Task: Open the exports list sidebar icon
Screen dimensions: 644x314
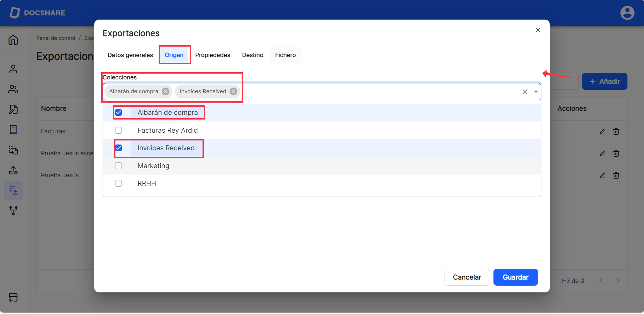Action: [14, 190]
